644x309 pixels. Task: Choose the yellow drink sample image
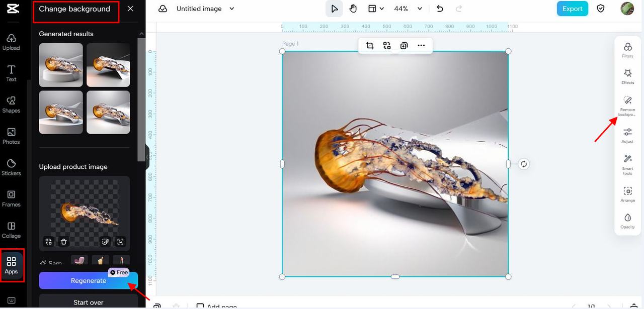100,260
